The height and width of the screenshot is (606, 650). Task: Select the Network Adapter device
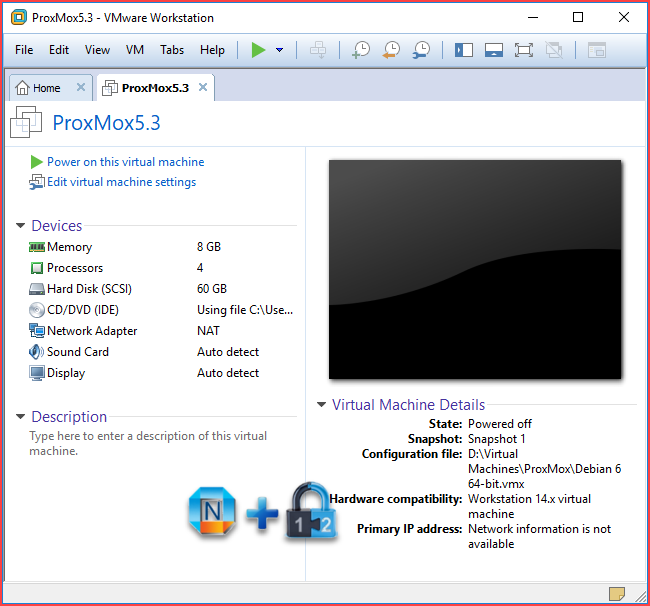click(162, 331)
